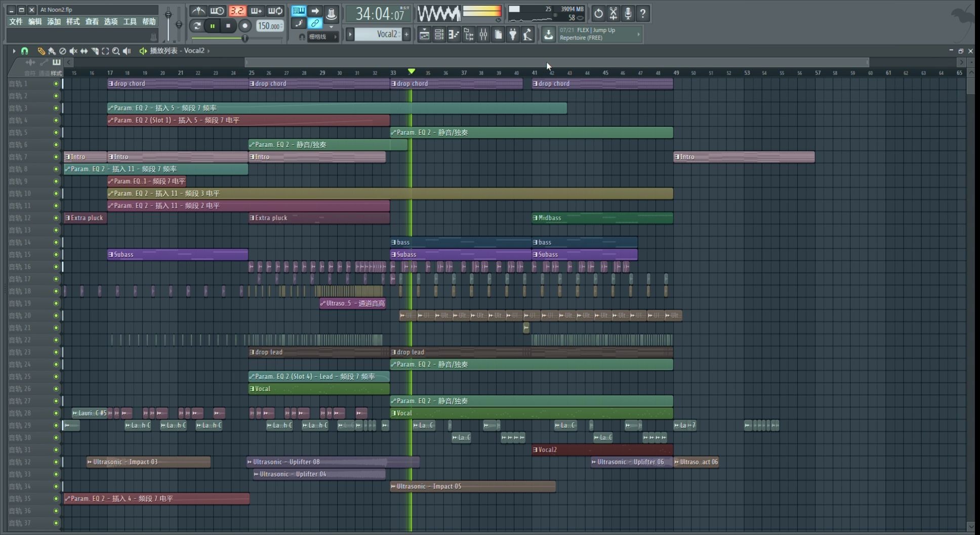The height and width of the screenshot is (535, 980).
Task: Open the Vocal2 pattern selector arrow
Action: 350,34
